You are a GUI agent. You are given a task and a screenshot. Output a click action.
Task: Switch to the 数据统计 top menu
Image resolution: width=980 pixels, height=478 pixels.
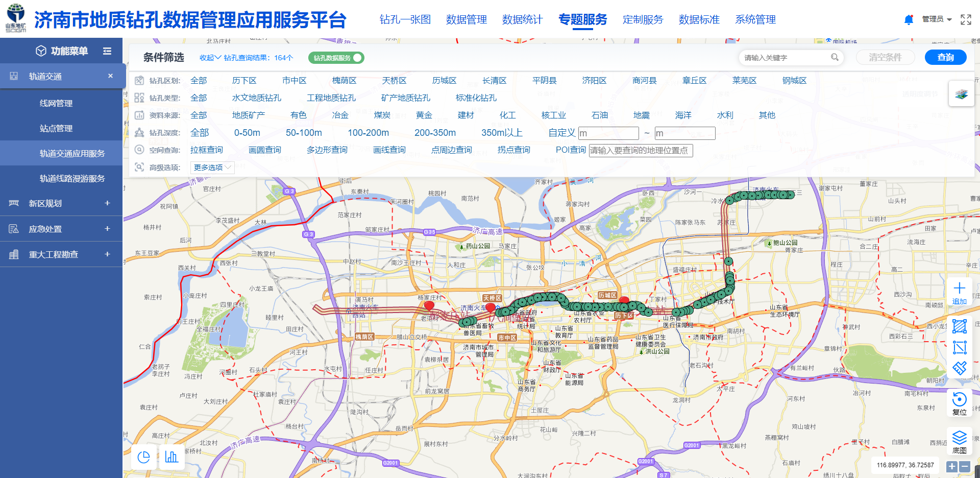522,19
